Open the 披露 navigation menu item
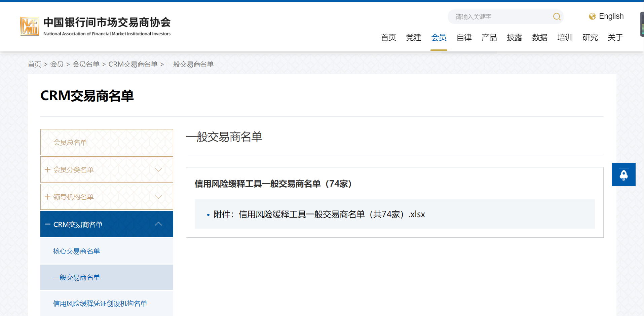This screenshot has height=316, width=644. tap(514, 37)
